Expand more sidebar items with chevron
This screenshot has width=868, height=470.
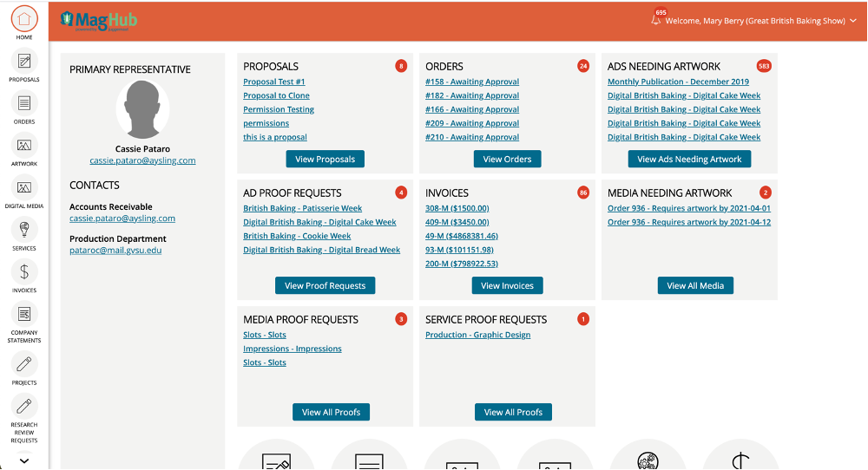24,460
